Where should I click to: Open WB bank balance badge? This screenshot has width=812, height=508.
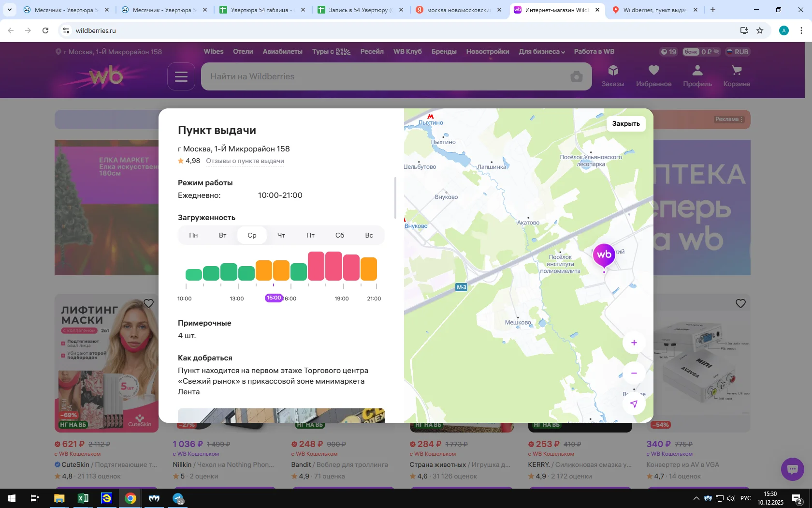(701, 52)
